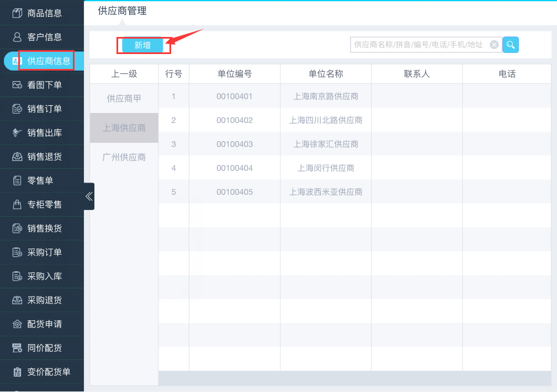Click the 看图下单 picture icon
The height and width of the screenshot is (392, 557).
17,85
